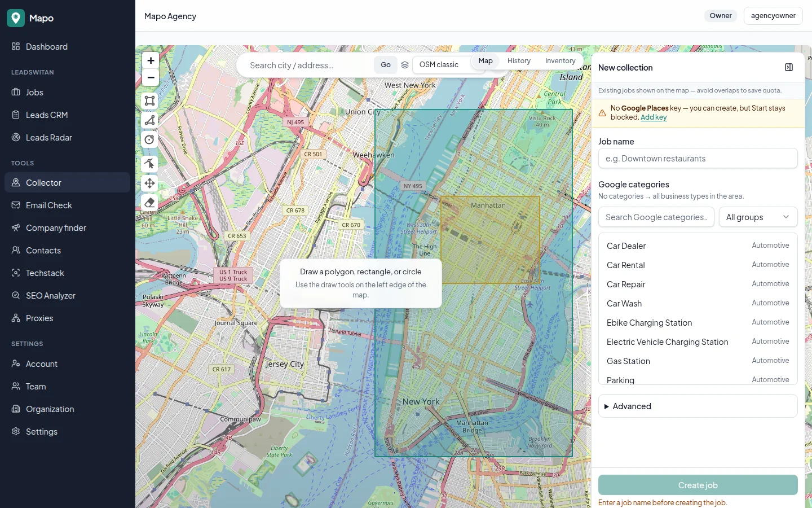Focus the Search Google categories field
Screen dimensions: 812x508
point(656,217)
